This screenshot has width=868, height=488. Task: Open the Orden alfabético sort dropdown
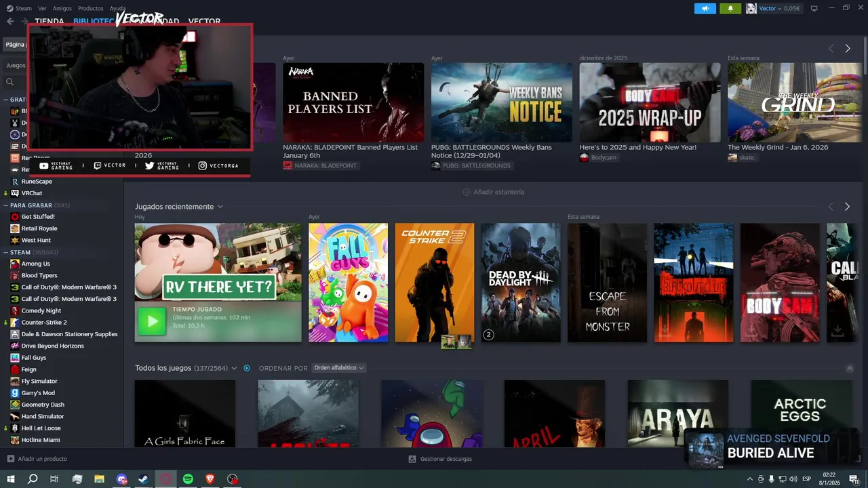pyautogui.click(x=339, y=368)
